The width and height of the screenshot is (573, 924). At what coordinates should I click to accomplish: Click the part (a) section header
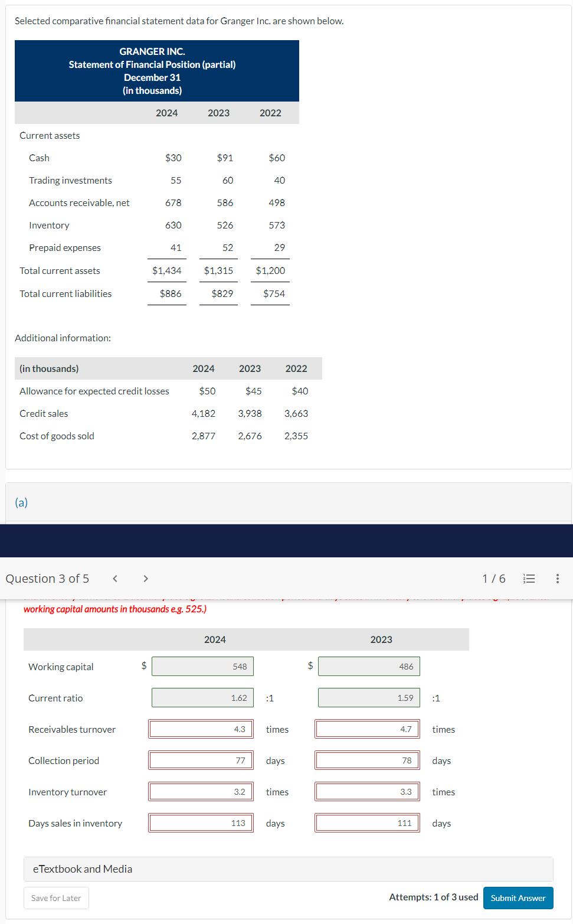[x=21, y=502]
